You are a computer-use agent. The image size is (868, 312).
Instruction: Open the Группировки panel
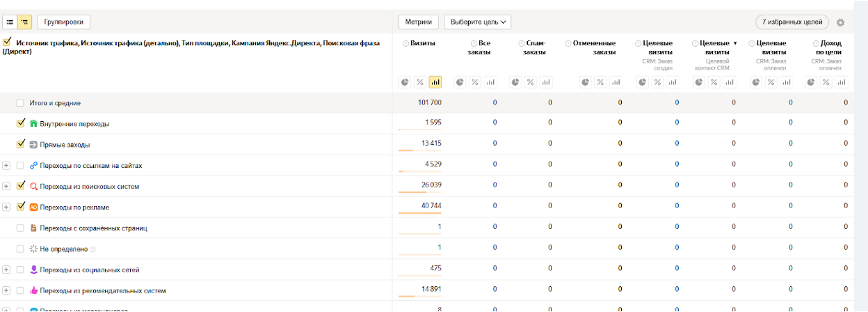click(63, 22)
